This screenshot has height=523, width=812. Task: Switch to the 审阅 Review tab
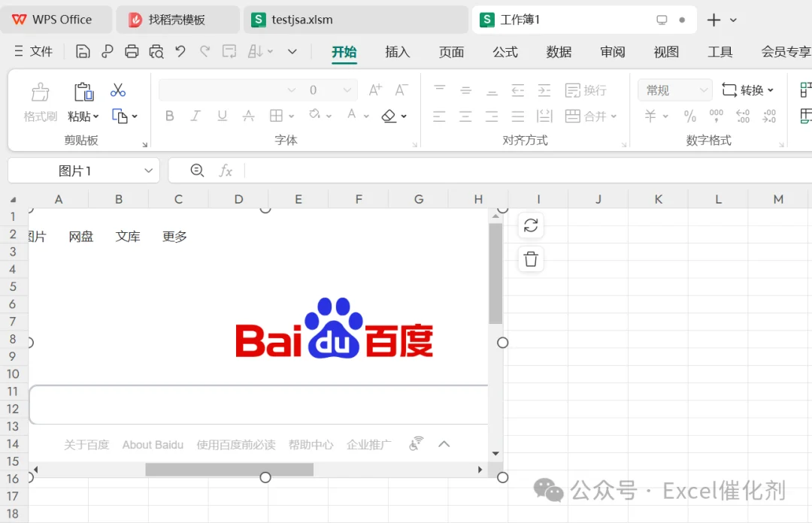click(613, 52)
